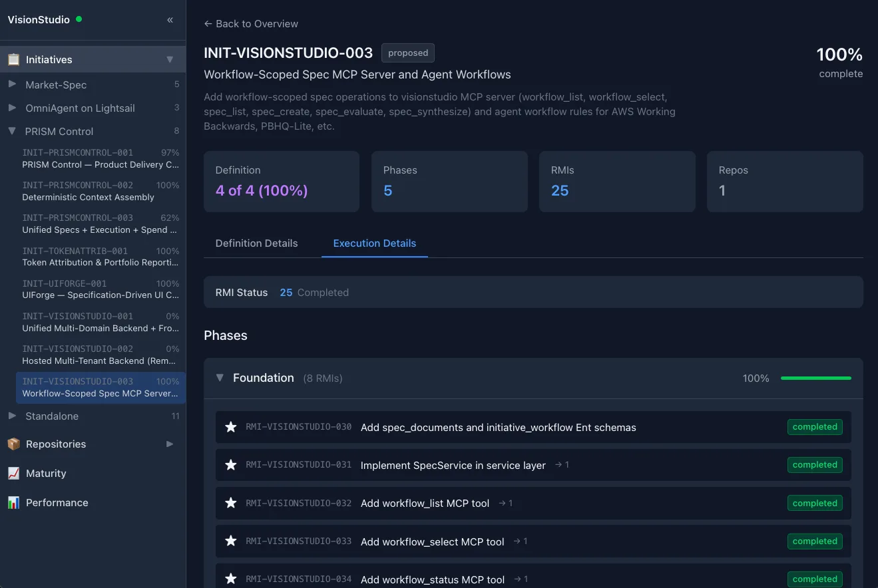Open INIT-VISIONSTUDIO-002 Hosted Multi-Tenant Backend
878x588 pixels.
[x=101, y=355]
